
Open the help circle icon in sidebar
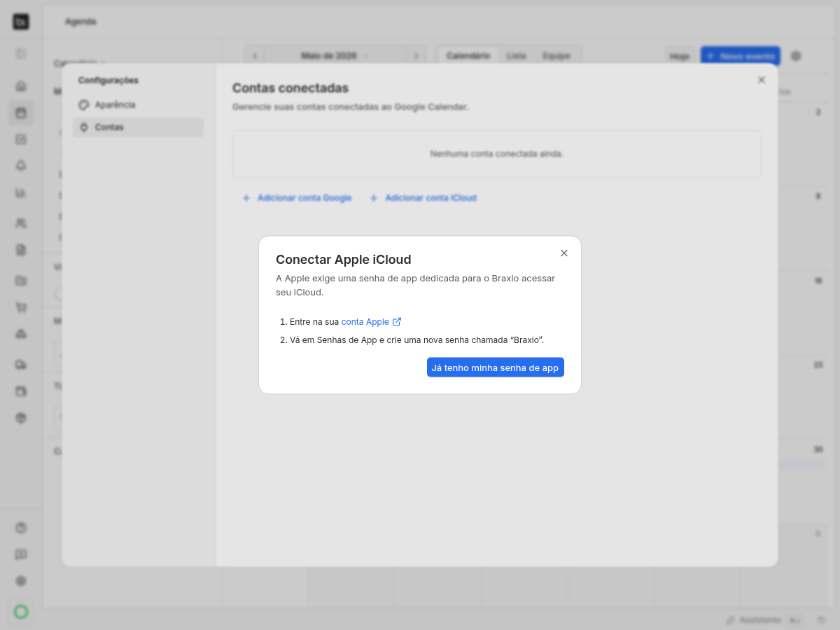point(21,528)
